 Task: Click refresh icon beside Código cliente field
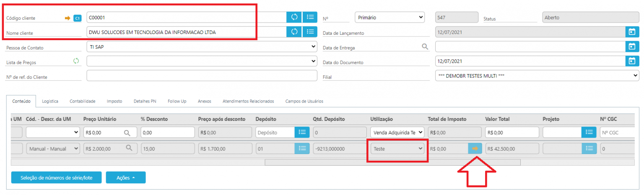click(294, 17)
